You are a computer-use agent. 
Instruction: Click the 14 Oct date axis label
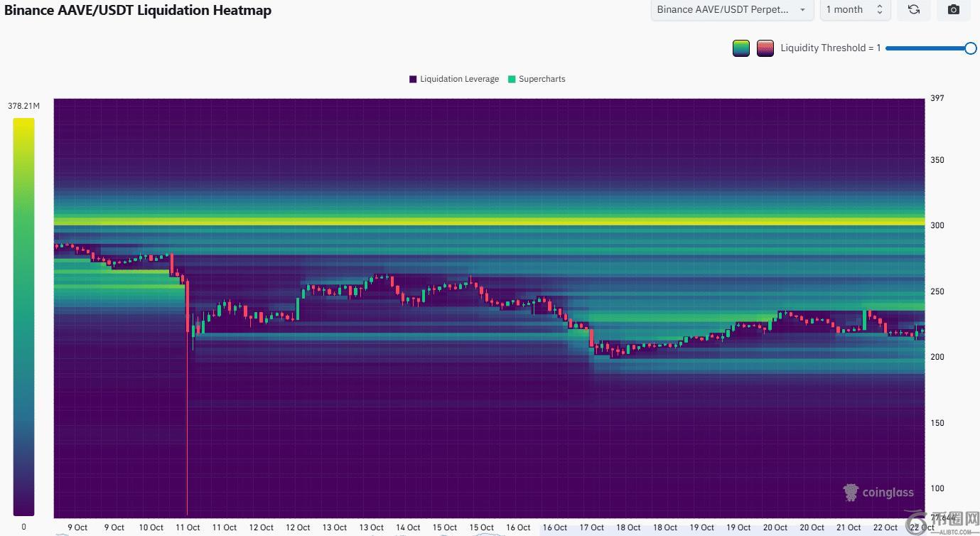coord(408,527)
